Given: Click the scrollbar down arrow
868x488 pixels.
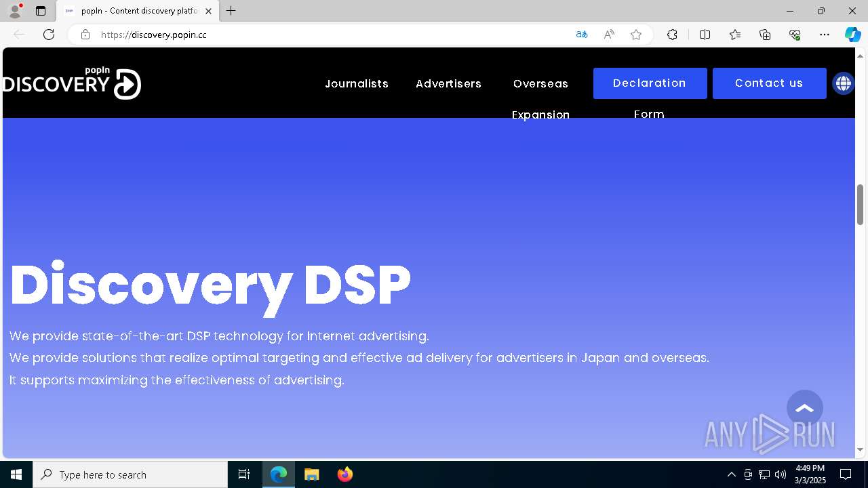Looking at the screenshot, I should click(860, 450).
